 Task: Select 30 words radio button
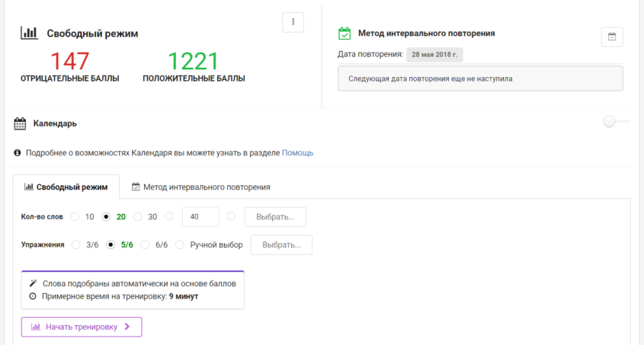[138, 216]
